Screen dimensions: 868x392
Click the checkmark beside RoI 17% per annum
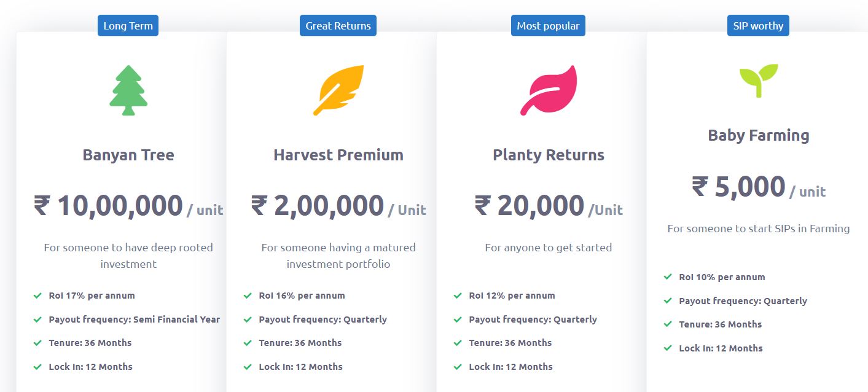38,296
